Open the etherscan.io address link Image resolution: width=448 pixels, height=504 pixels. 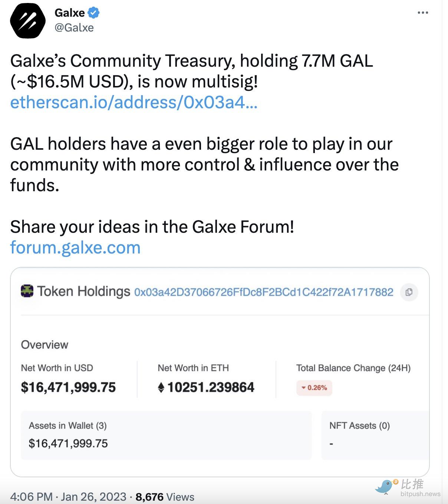134,103
